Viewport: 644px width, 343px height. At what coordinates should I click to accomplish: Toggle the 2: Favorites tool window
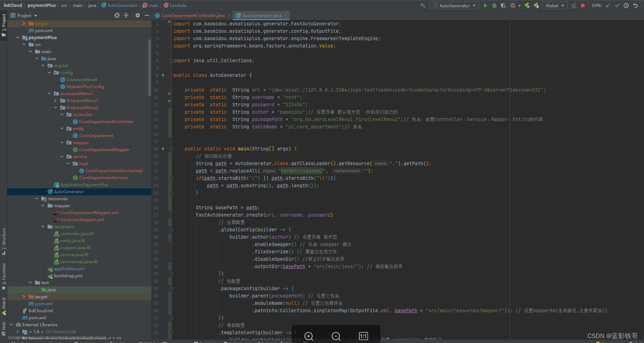4,276
